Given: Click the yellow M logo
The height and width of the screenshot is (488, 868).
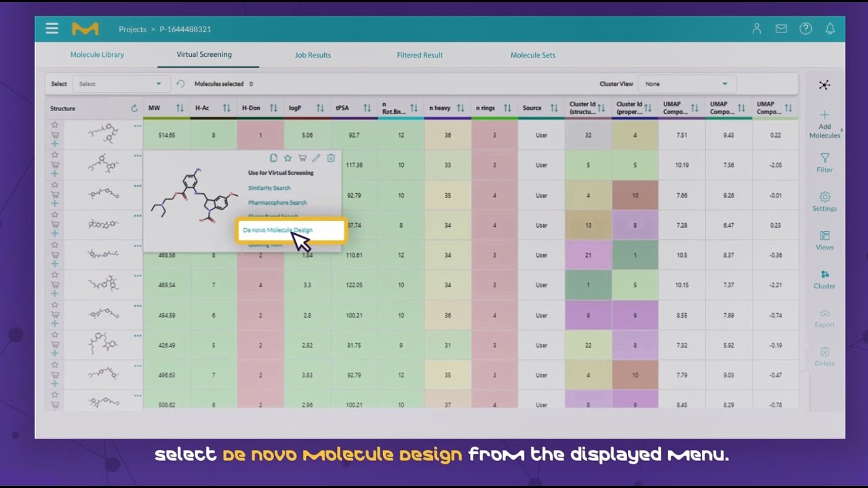Looking at the screenshot, I should 85,29.
